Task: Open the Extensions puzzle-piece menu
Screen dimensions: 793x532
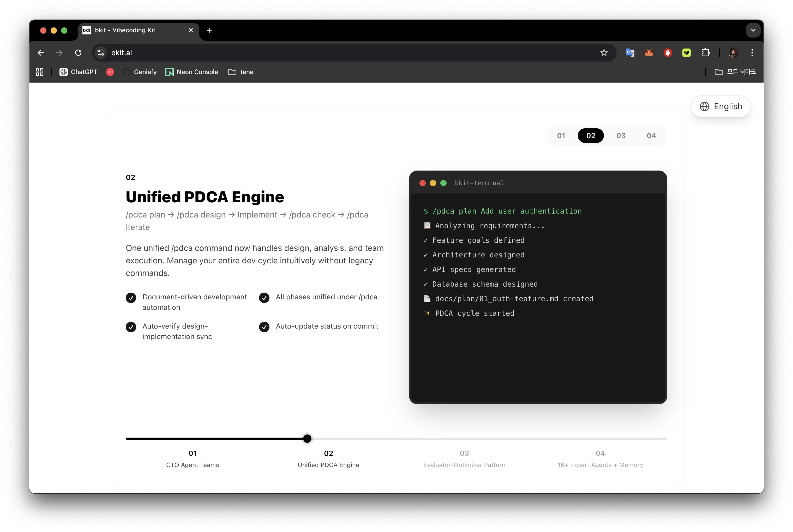Action: [x=705, y=53]
